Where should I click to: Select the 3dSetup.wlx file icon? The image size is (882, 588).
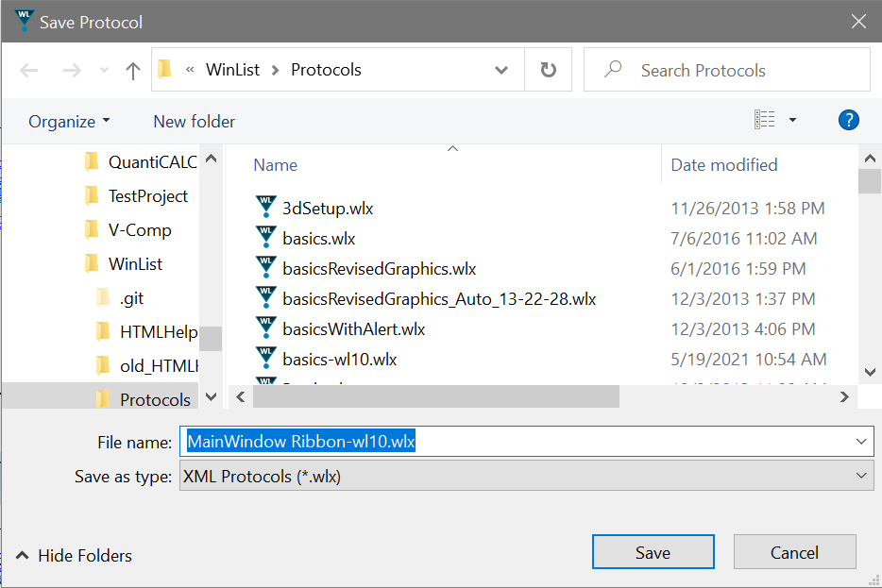265,208
